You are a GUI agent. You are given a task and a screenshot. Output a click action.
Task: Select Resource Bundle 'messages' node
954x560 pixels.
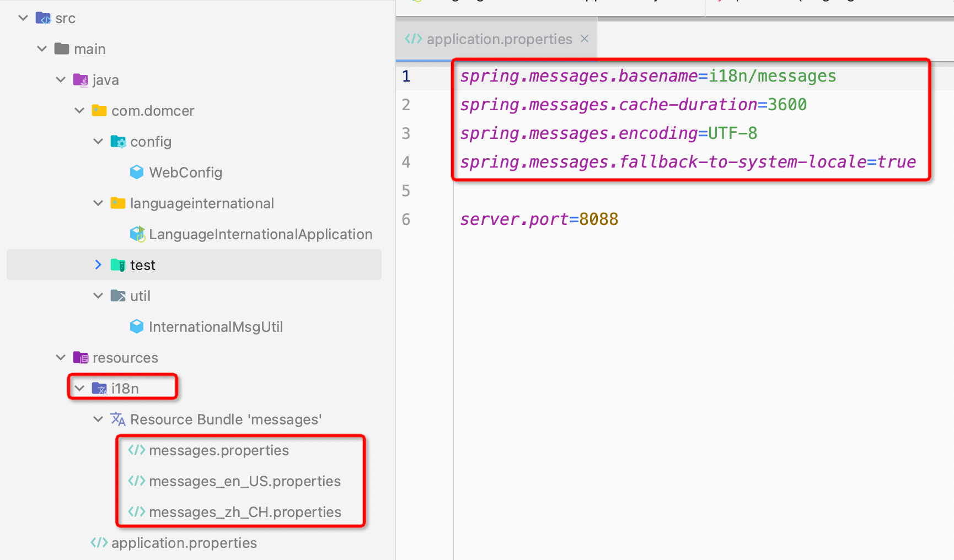[x=226, y=419]
